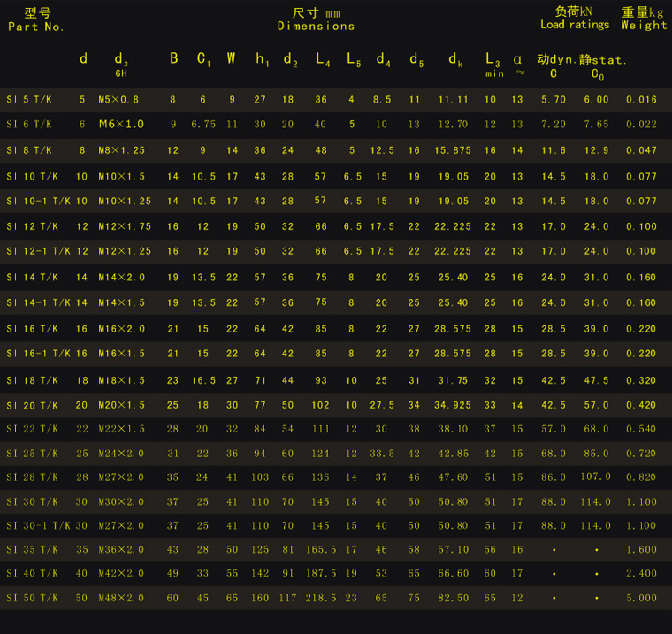Click thread size 'M42×2.0'
The height and width of the screenshot is (634, 672).
(x=121, y=574)
